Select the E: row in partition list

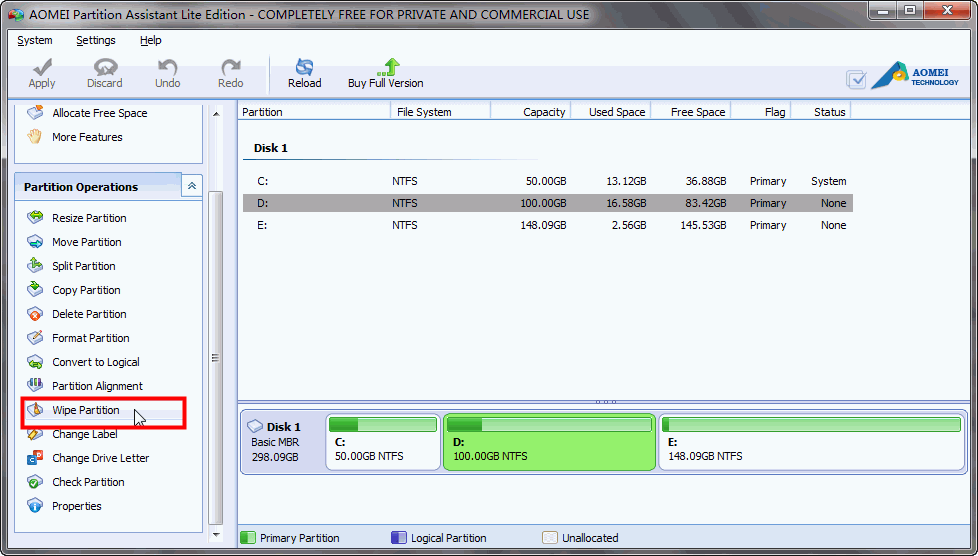pos(548,225)
